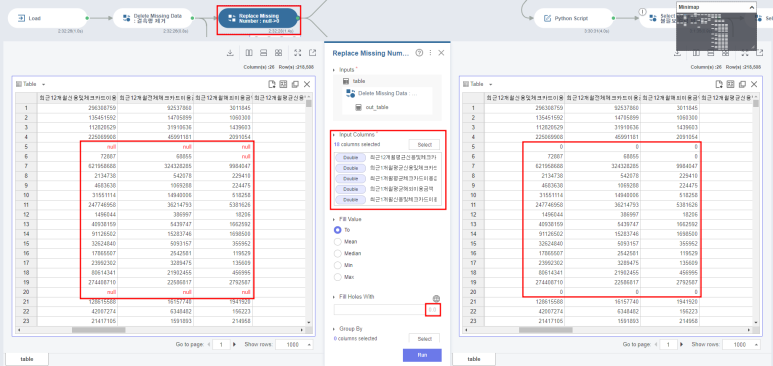Select the Delete Missing Data node
This screenshot has width=773, height=366.
coord(152,18)
